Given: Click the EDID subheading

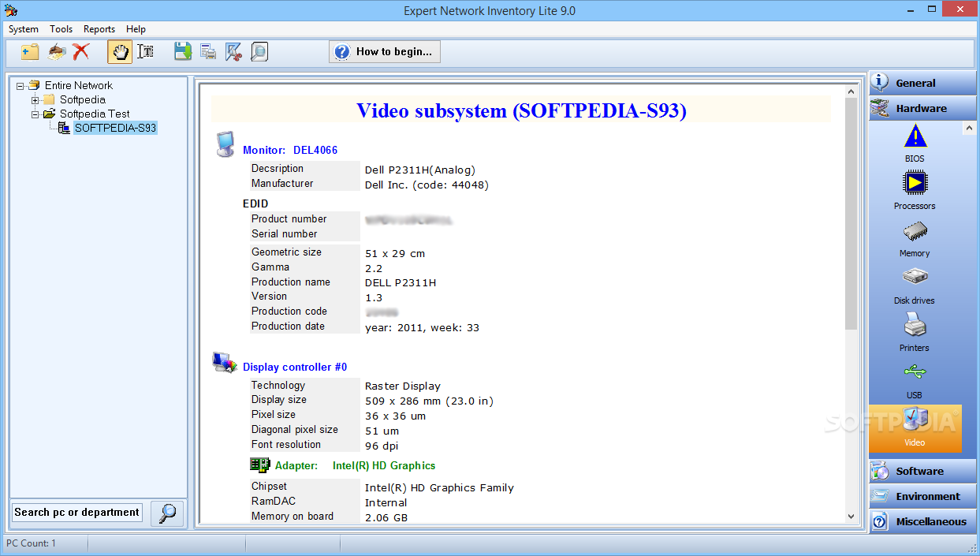Looking at the screenshot, I should (255, 203).
